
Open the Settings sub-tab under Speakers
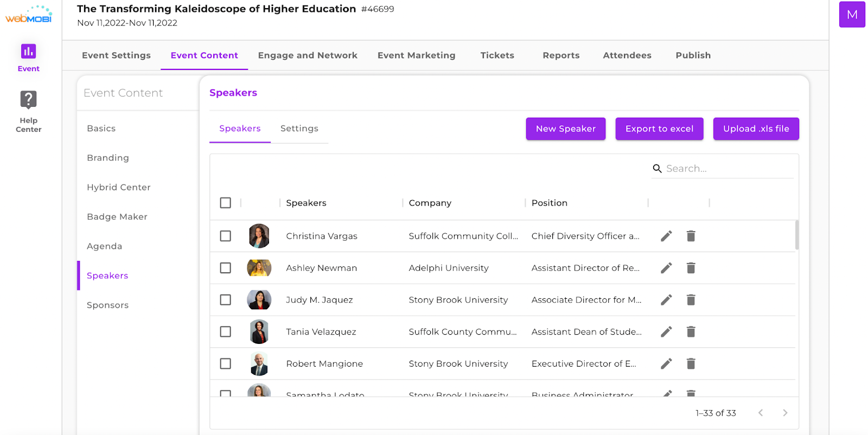tap(299, 129)
